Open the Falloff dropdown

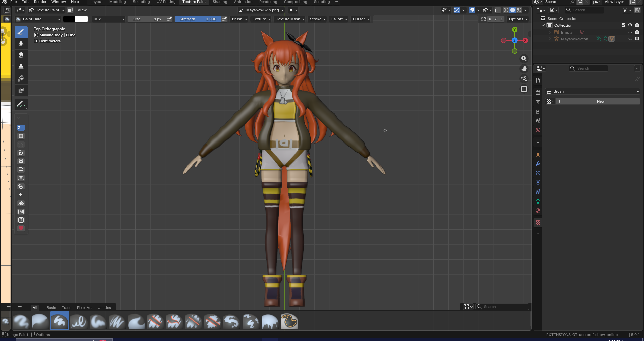point(339,19)
